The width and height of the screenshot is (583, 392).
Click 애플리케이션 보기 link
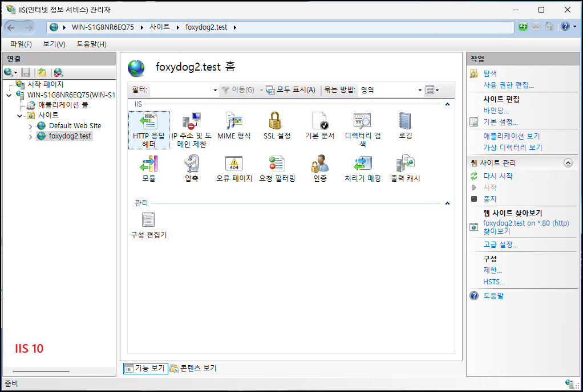(x=511, y=136)
